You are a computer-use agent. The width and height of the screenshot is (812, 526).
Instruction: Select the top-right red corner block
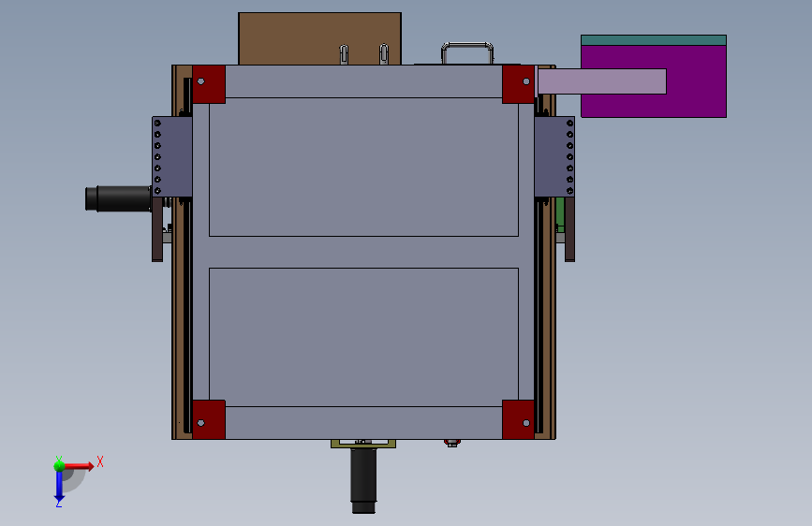(x=518, y=84)
